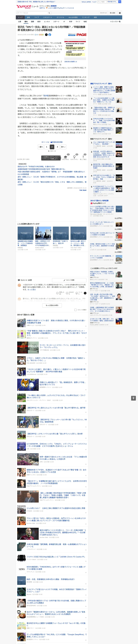Open トピックス一覧 link
The height and width of the screenshot is (644, 138).
(115, 21)
